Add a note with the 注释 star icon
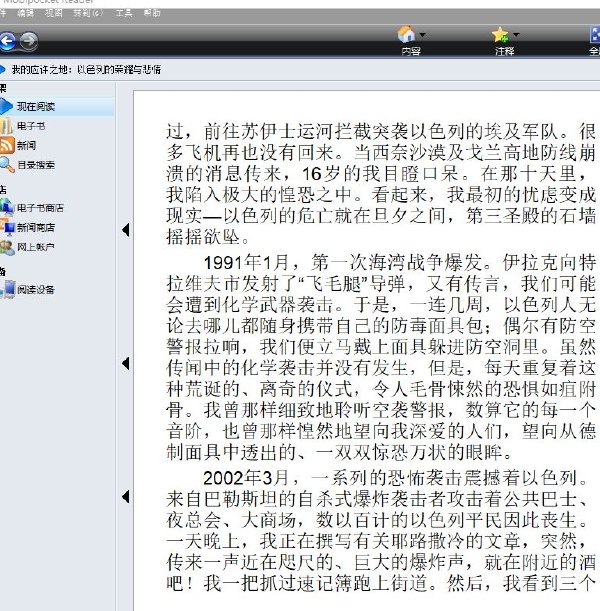The height and width of the screenshot is (611, 600). coord(500,34)
